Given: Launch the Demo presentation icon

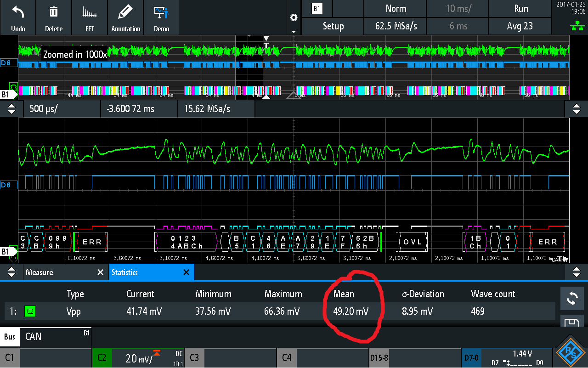Looking at the screenshot, I should pyautogui.click(x=161, y=17).
